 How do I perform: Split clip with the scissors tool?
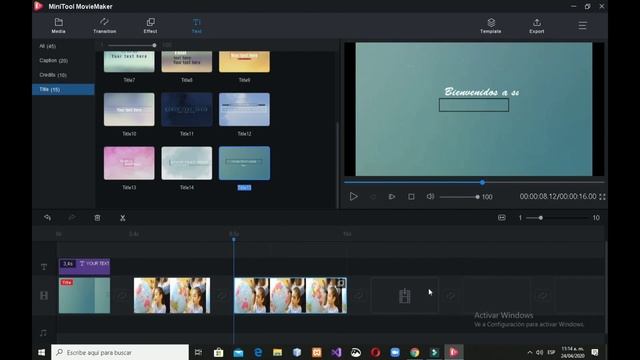pyautogui.click(x=122, y=218)
